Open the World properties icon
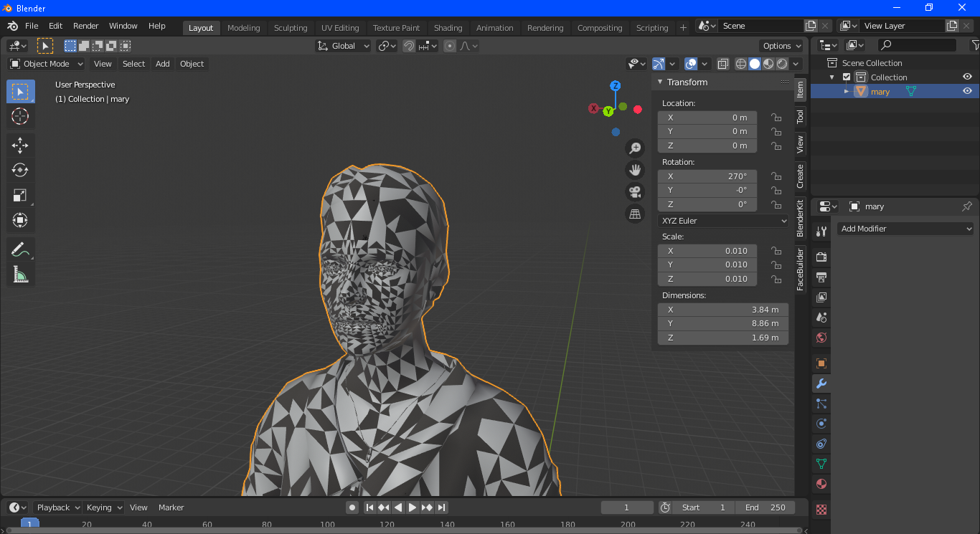Screen dimensions: 980x534 821,337
